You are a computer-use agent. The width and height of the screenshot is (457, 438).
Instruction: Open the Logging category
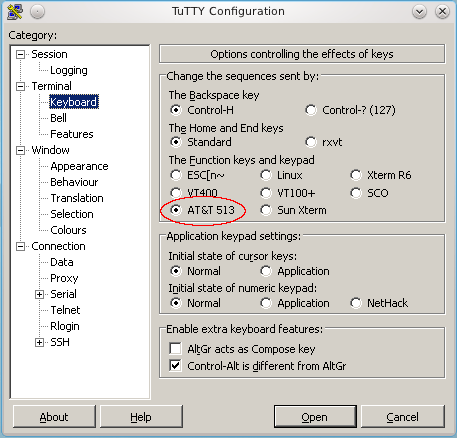[x=69, y=70]
